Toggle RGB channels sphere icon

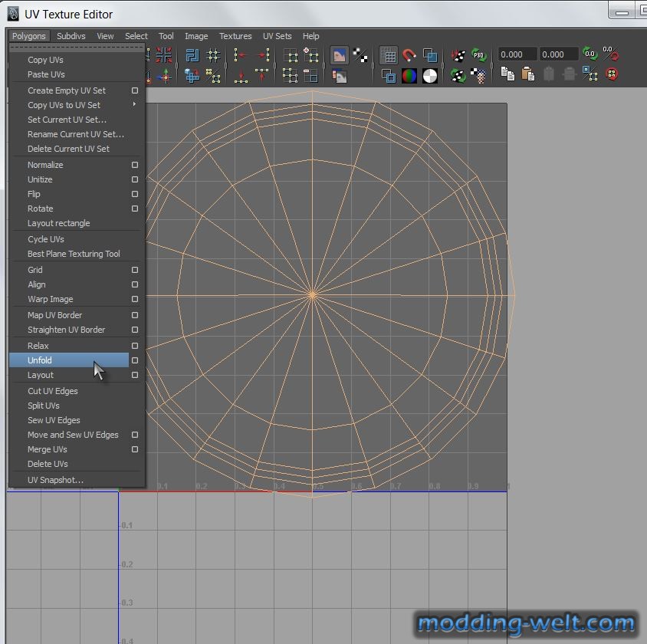click(x=409, y=76)
